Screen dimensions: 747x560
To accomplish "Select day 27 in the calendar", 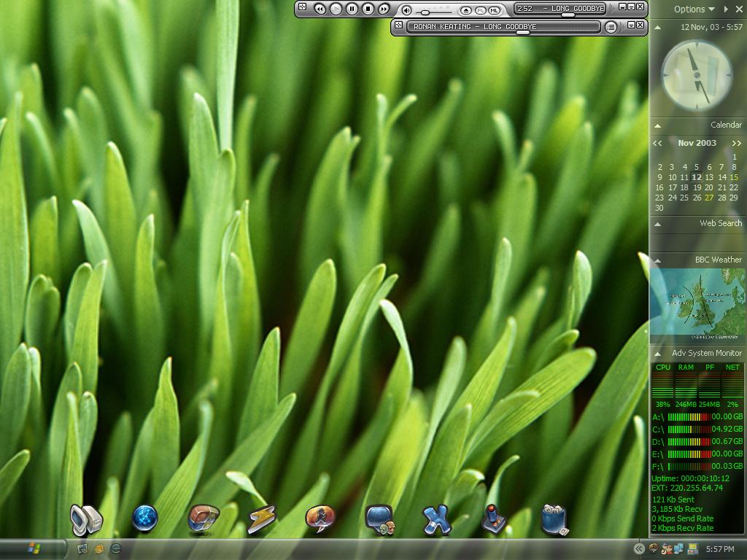I will [709, 198].
